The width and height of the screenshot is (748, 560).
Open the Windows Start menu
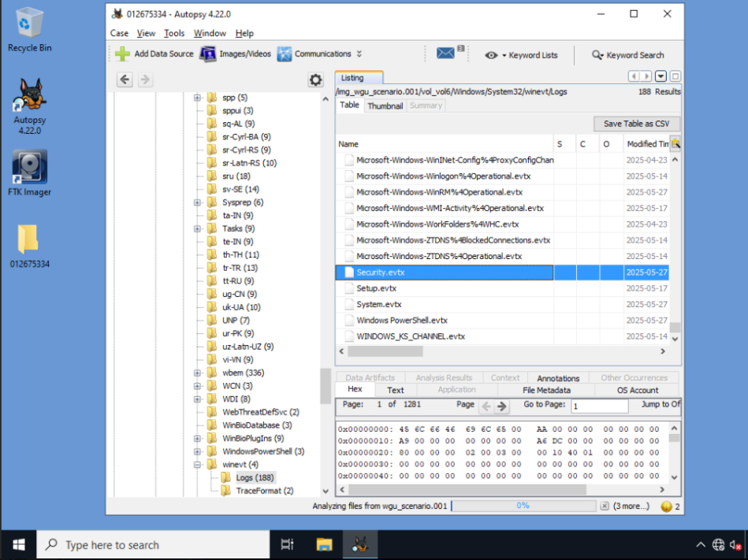pos(19,545)
